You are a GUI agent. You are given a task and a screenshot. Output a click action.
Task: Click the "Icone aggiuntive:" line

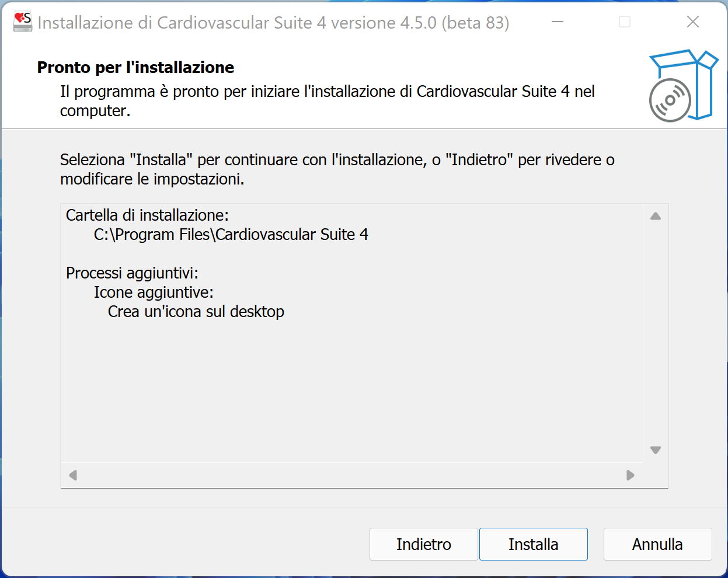(154, 293)
